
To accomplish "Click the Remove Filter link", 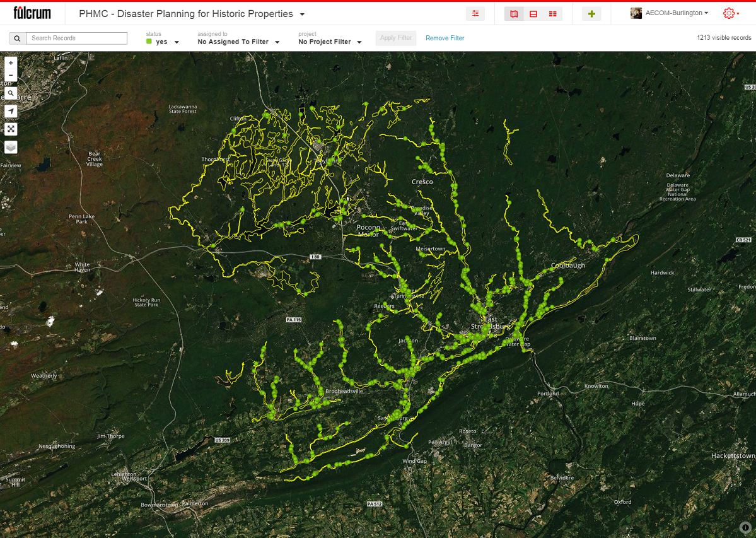I will (445, 38).
